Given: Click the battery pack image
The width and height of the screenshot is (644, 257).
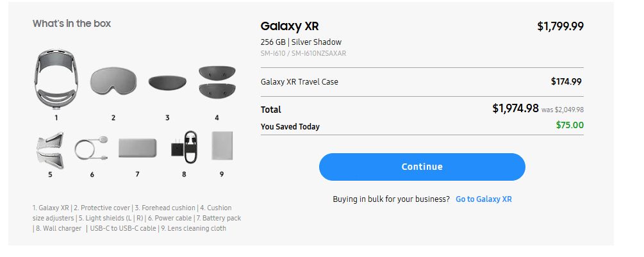Looking at the screenshot, I should 137,148.
